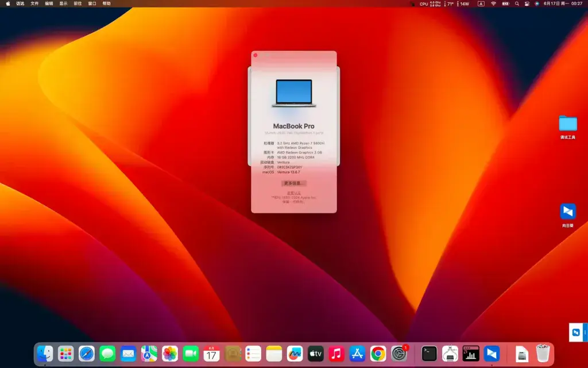Click the underlined link below the 更多信息 button

(293, 193)
